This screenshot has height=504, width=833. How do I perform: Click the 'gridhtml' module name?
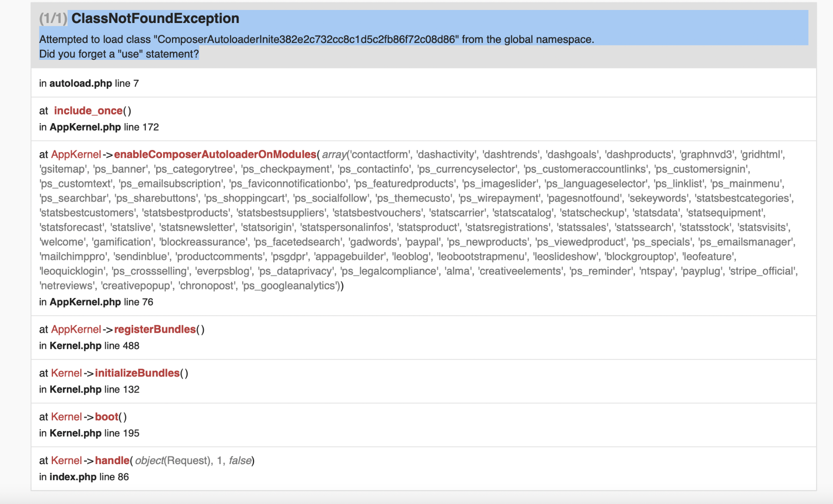tap(762, 154)
